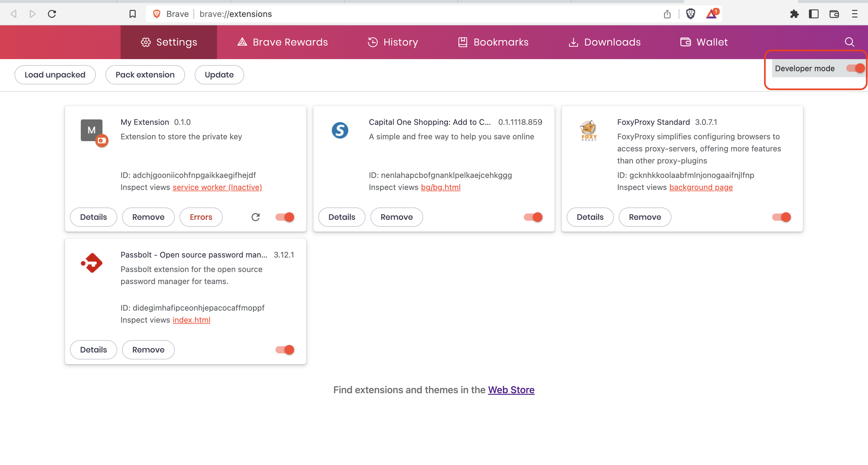
Task: Click the bookmark this page icon
Action: click(x=132, y=14)
